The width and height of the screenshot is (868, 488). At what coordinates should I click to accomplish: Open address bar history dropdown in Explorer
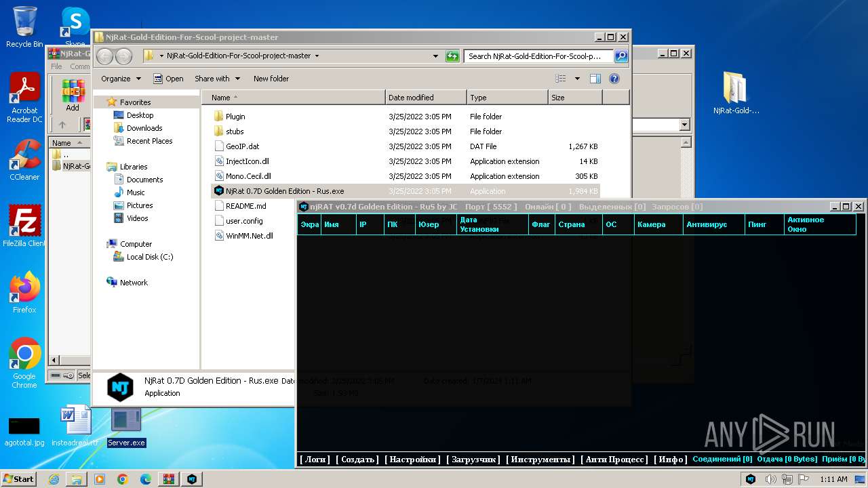point(436,56)
